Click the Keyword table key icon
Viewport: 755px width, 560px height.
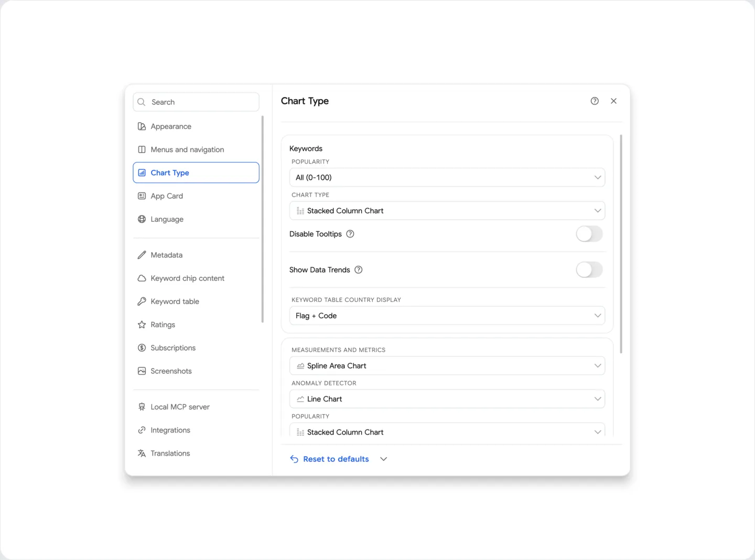(x=142, y=301)
